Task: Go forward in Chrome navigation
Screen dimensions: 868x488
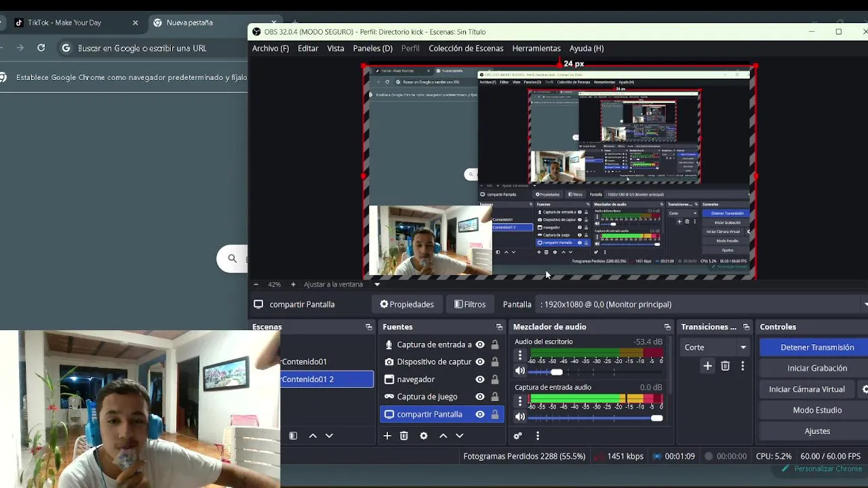Action: [20, 48]
